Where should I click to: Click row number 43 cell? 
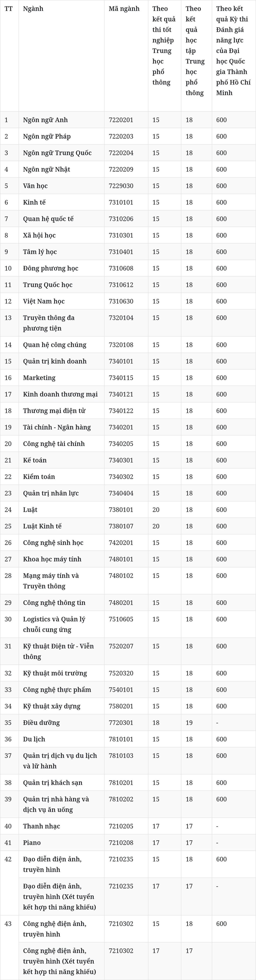[9, 948]
